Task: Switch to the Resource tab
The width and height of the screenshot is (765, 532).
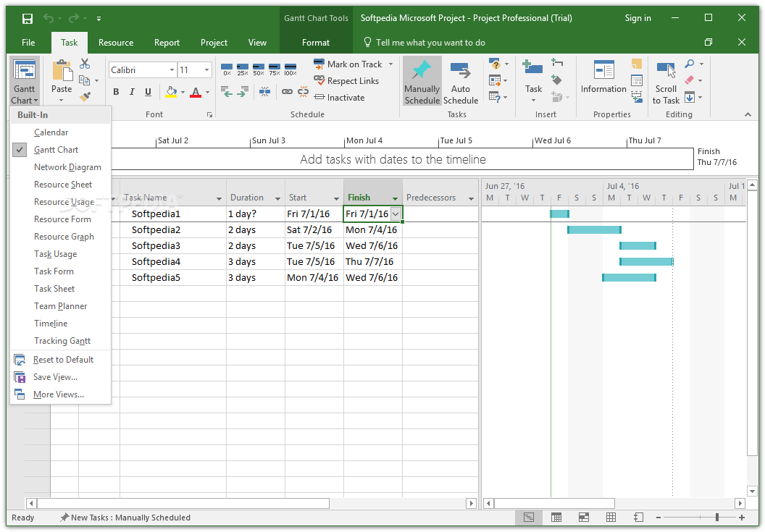Action: [116, 43]
